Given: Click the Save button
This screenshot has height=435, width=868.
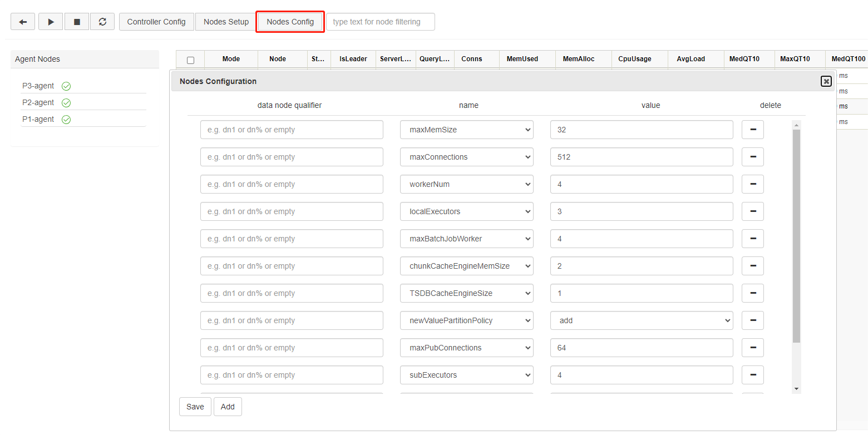Looking at the screenshot, I should click(195, 407).
